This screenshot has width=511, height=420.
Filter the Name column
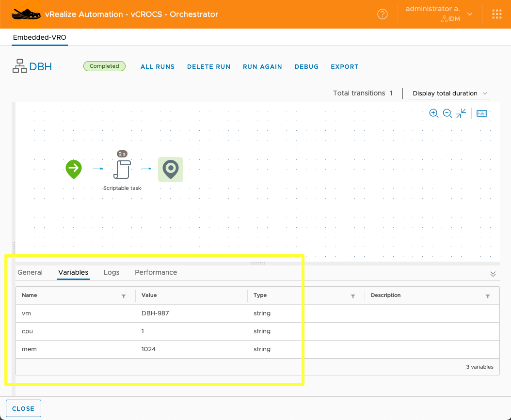click(x=123, y=296)
